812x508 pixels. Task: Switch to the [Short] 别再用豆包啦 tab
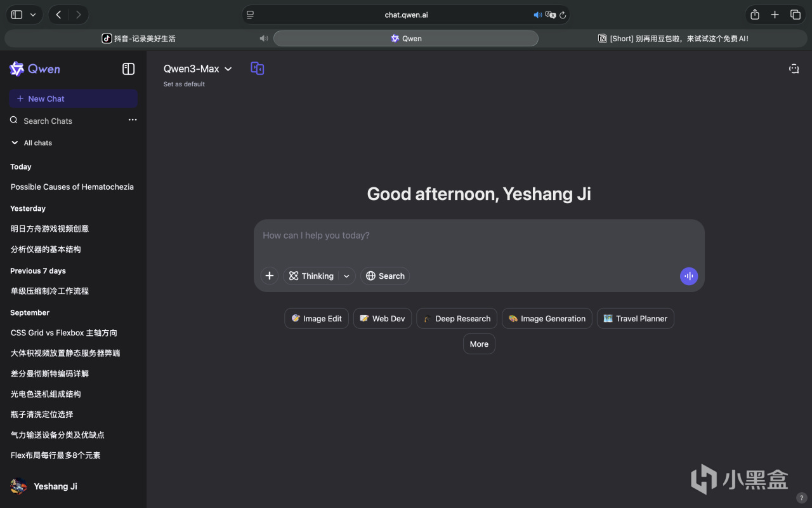point(674,39)
